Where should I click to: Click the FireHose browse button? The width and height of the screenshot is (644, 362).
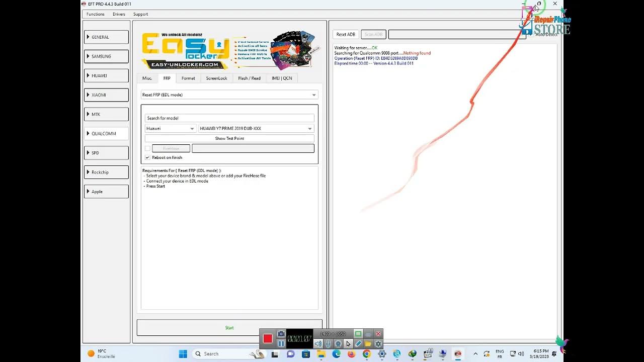(171, 148)
